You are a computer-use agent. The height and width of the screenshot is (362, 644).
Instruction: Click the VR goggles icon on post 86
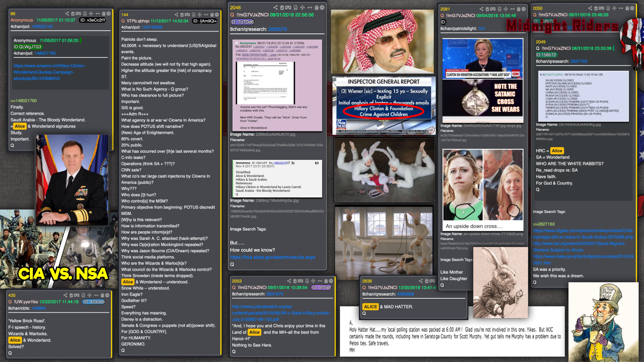[78, 14]
